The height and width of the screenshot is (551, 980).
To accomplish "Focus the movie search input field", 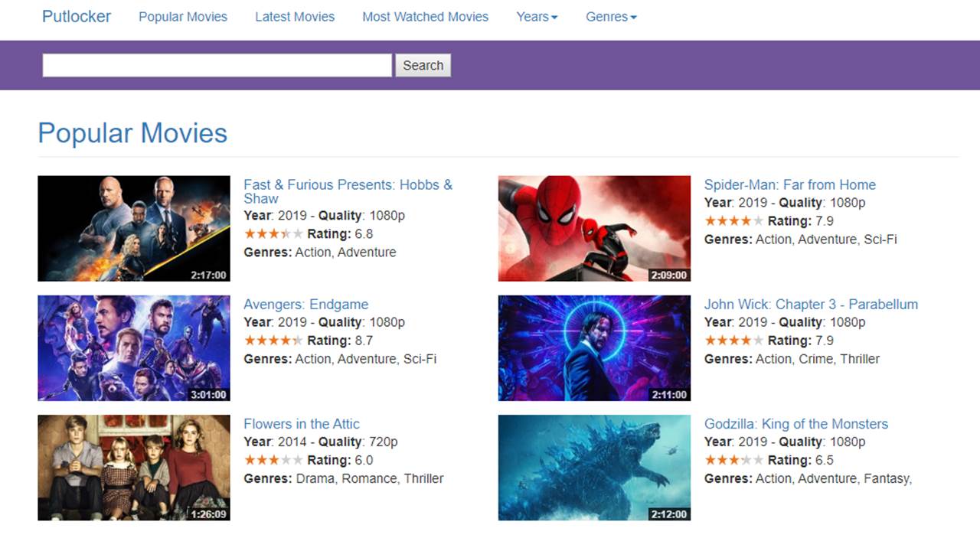I will click(217, 65).
